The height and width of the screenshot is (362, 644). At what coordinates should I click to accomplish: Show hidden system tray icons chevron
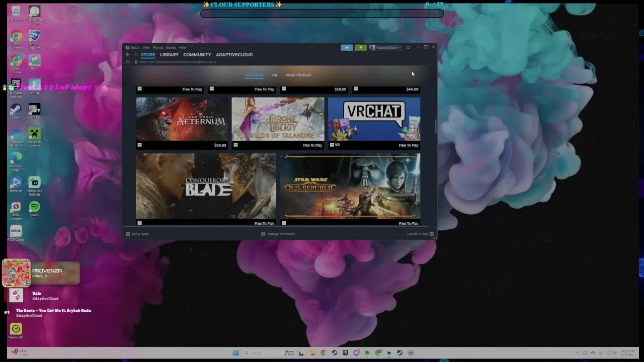coord(577,353)
